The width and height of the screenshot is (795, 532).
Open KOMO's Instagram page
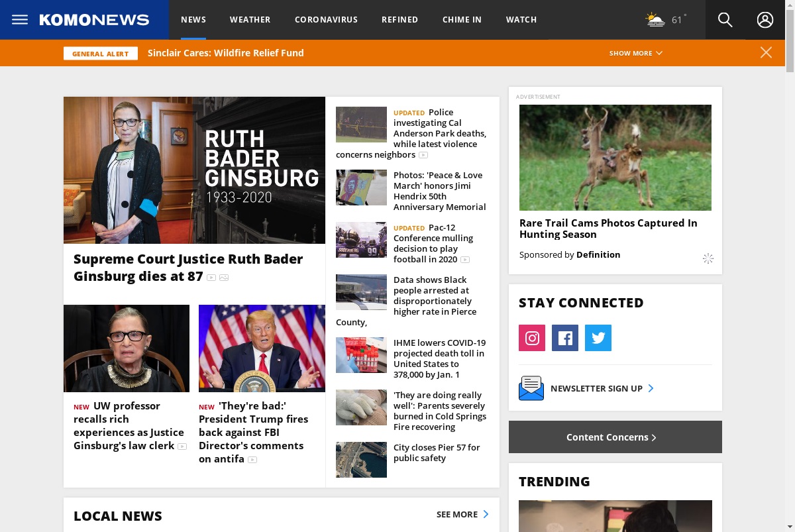pyautogui.click(x=532, y=338)
